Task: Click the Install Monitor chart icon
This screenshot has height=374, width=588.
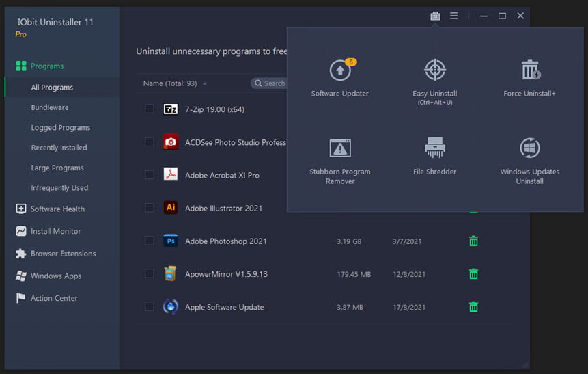Action: [21, 231]
